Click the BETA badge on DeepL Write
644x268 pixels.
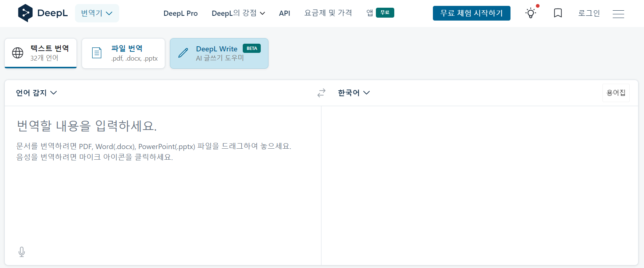click(252, 48)
